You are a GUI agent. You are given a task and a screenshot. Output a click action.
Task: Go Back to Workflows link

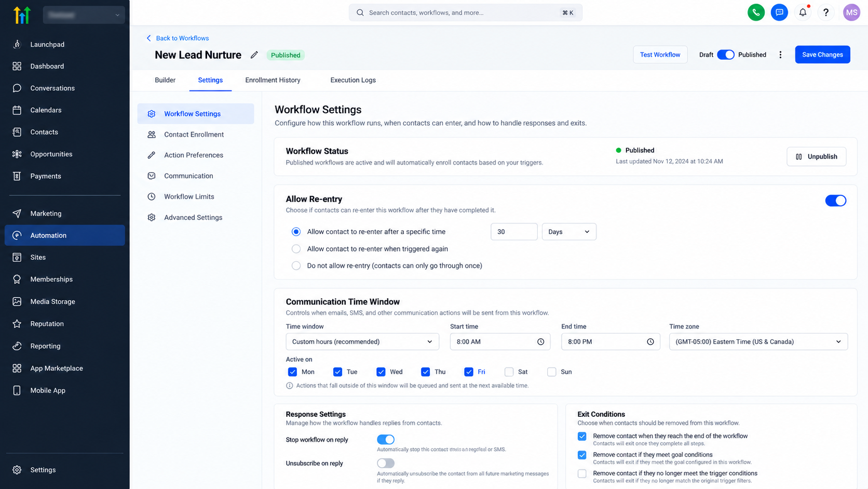(178, 38)
